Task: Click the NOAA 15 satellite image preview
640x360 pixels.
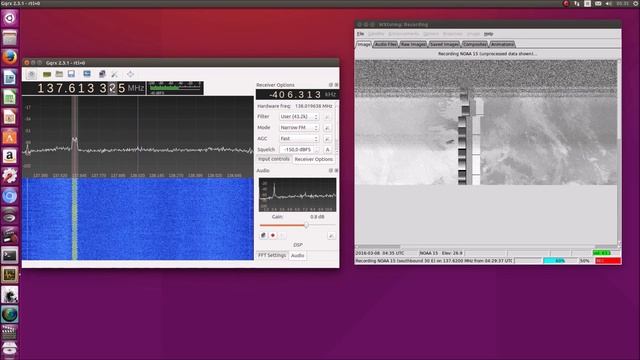Action: 486,122
